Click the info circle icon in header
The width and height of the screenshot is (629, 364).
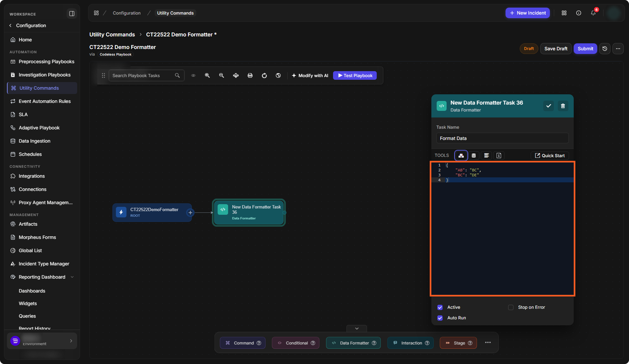point(579,13)
